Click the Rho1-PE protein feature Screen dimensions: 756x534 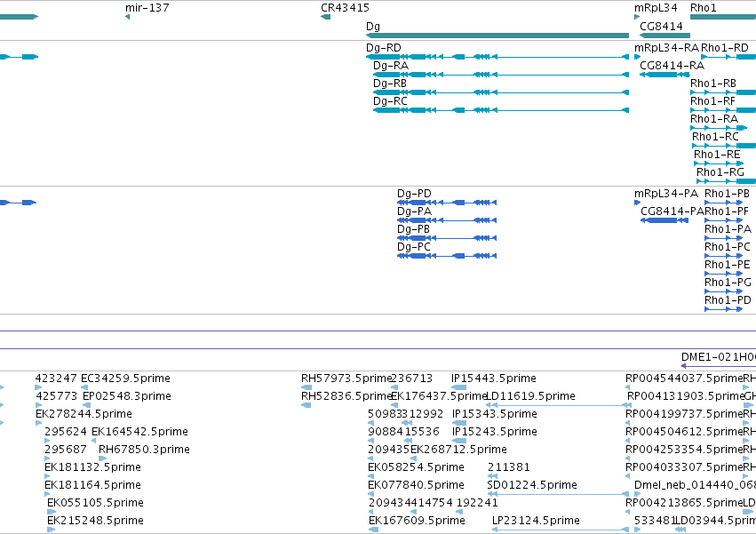click(724, 274)
